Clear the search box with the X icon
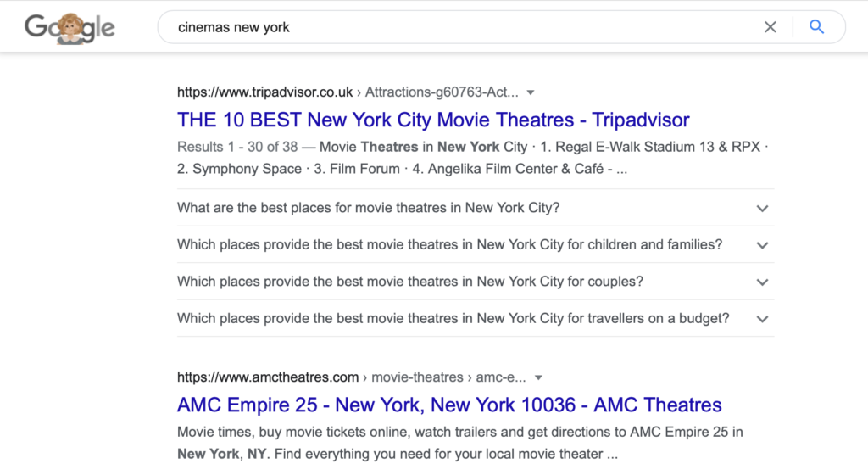The image size is (868, 475). [770, 27]
